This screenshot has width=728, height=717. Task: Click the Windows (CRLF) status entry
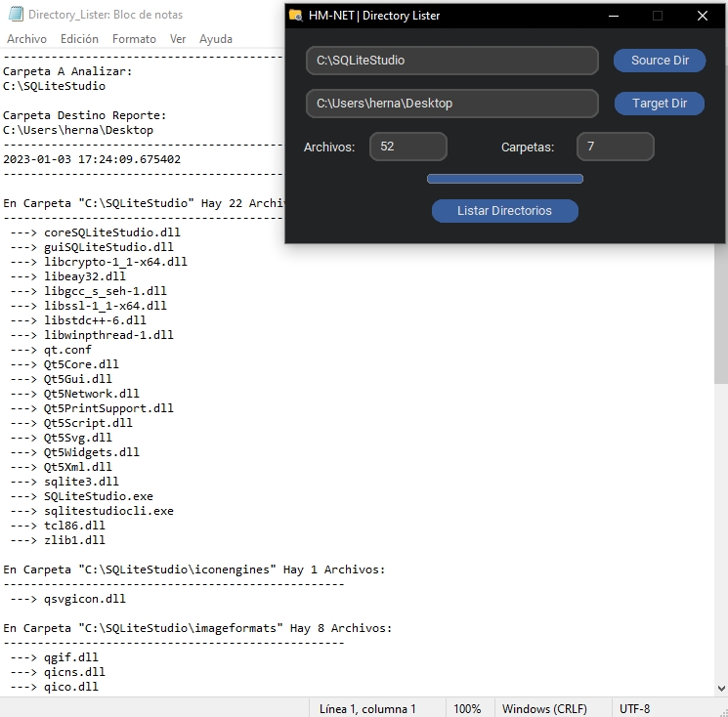(544, 708)
